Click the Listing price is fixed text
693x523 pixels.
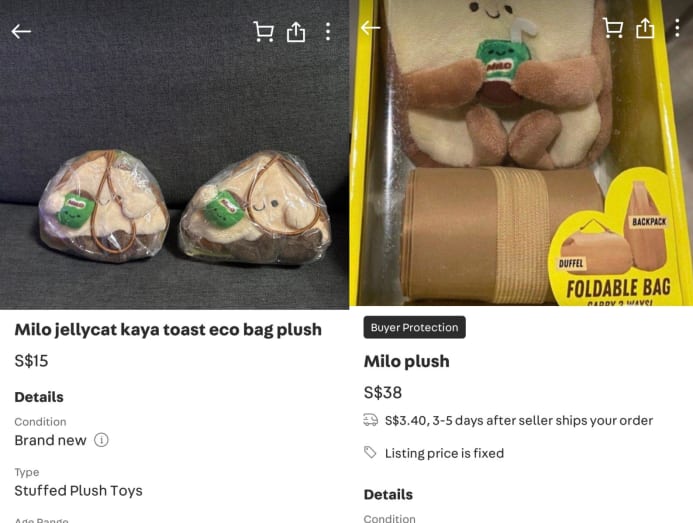pyautogui.click(x=444, y=453)
